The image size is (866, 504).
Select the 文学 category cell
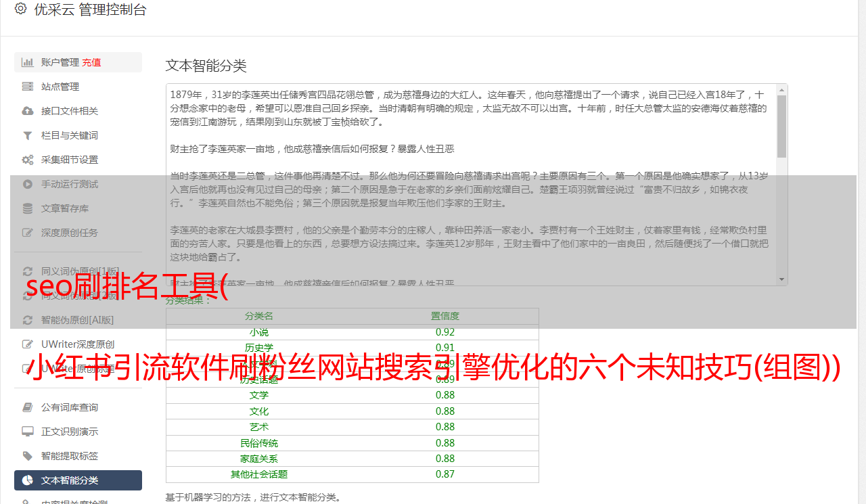(259, 395)
